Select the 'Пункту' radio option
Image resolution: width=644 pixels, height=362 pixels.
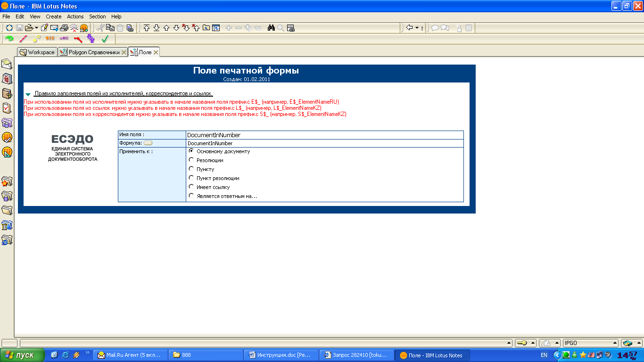point(191,169)
